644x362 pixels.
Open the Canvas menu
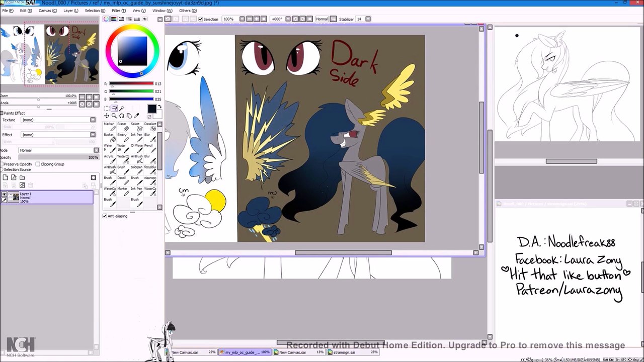[47, 11]
